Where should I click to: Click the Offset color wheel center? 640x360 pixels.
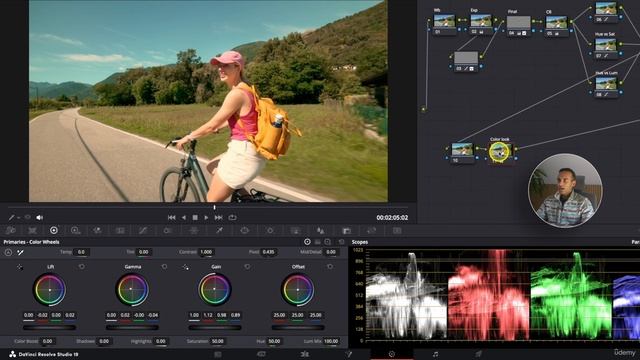point(298,289)
